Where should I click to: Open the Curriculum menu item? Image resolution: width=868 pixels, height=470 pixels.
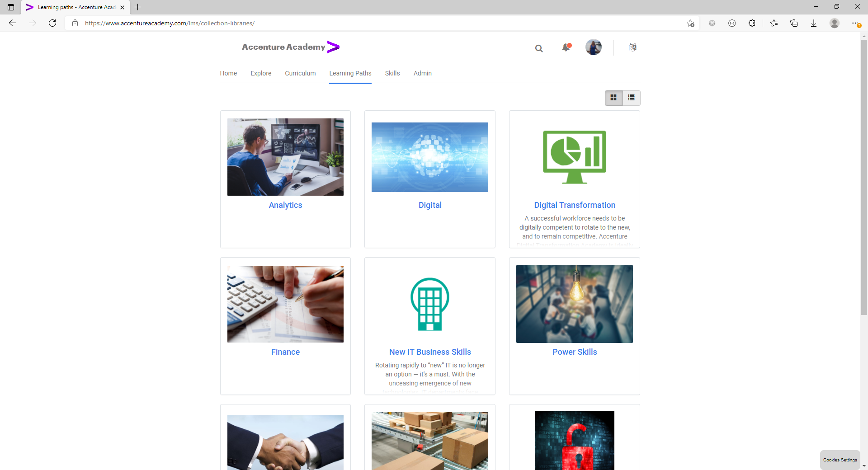(x=300, y=73)
